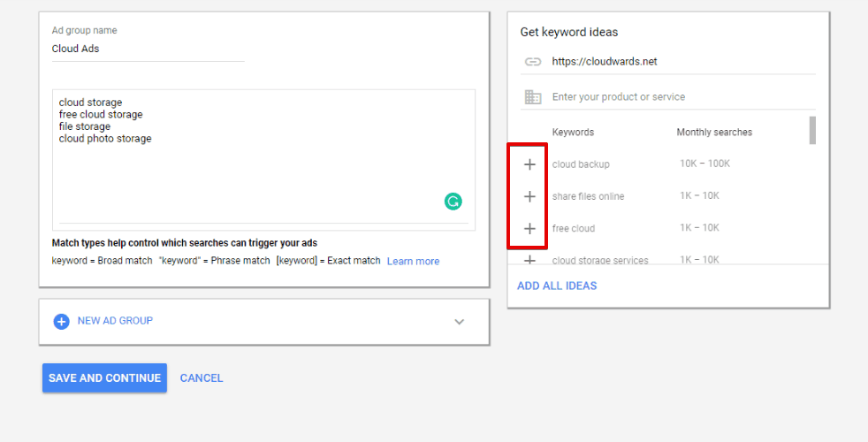Click Save and Continue button

coord(104,377)
